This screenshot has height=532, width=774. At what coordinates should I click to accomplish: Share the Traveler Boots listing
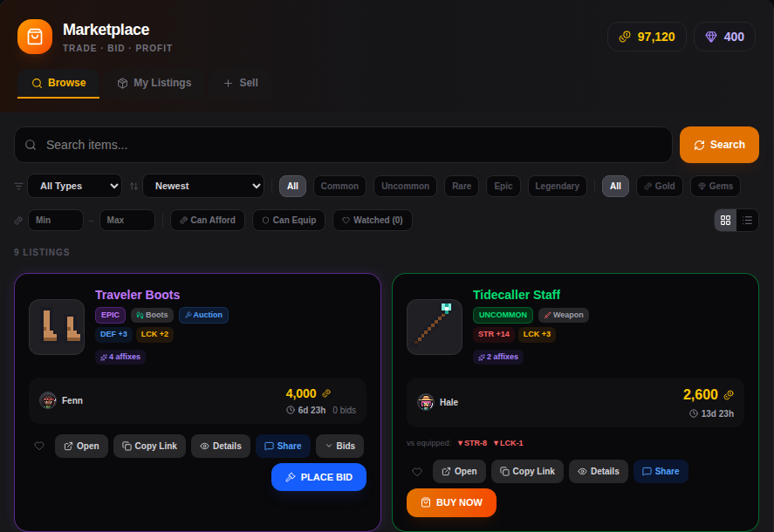pos(283,447)
